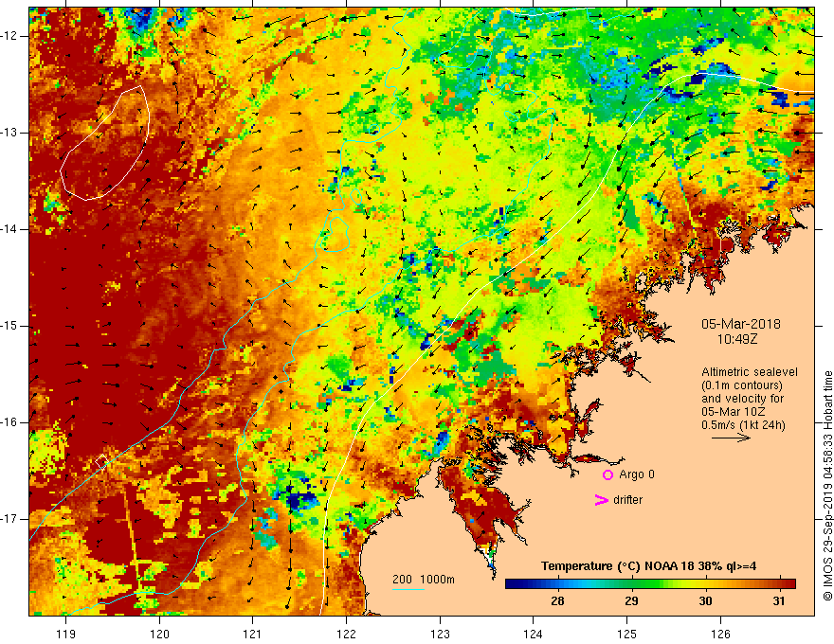This screenshot has width=834, height=644.
Task: Click latitude axis label -15
Action: coord(9,326)
